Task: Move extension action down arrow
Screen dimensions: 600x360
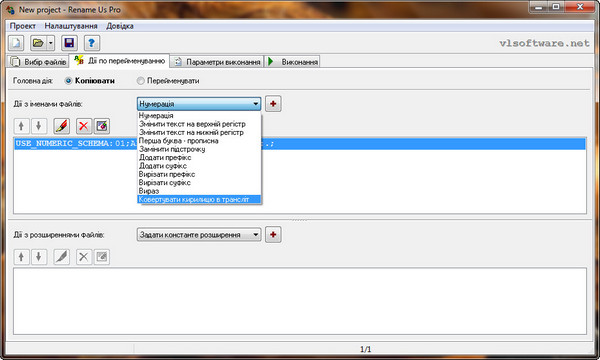Action: tap(39, 257)
